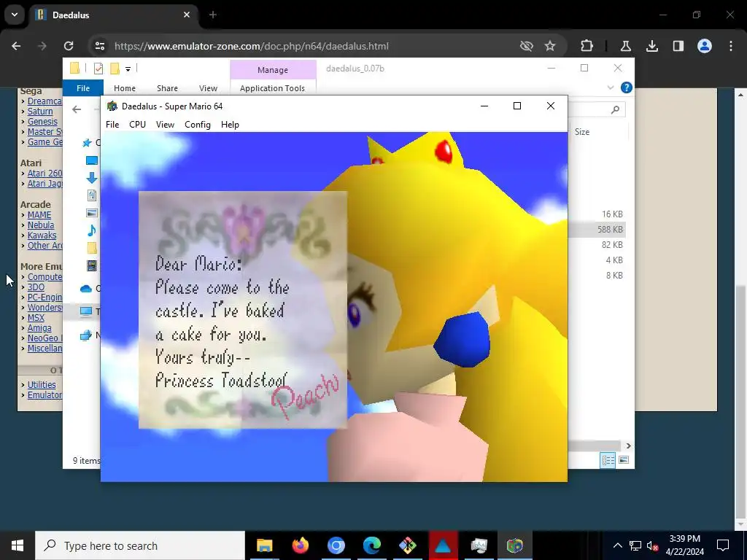
Task: Select This PC icon in sidebar
Action: point(86,311)
